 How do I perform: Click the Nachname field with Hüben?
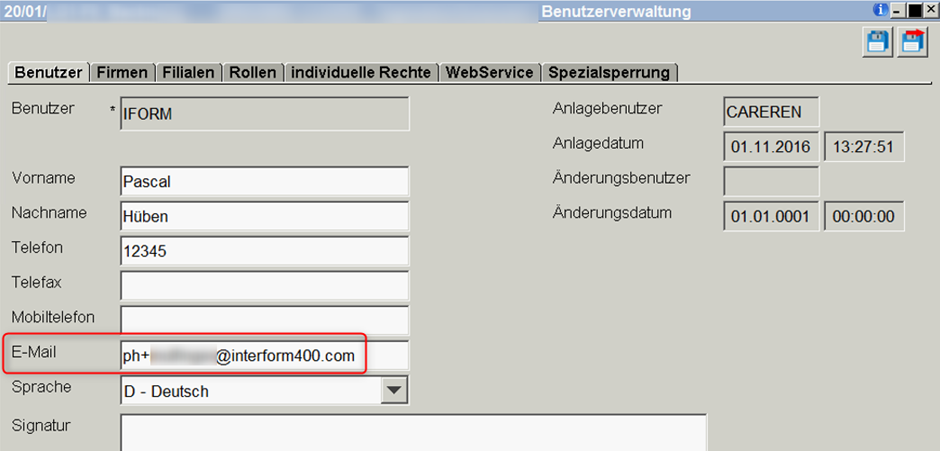(264, 216)
